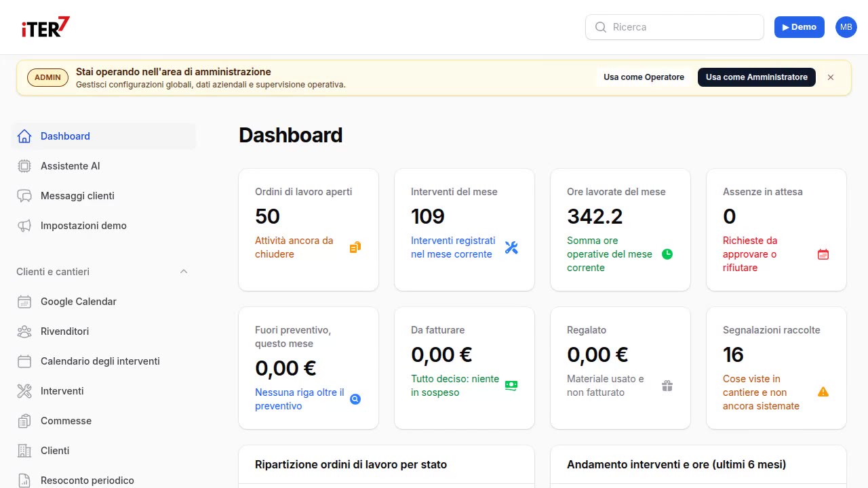868x488 pixels.
Task: Click the clock icon in Ore lavorate card
Action: click(x=667, y=254)
